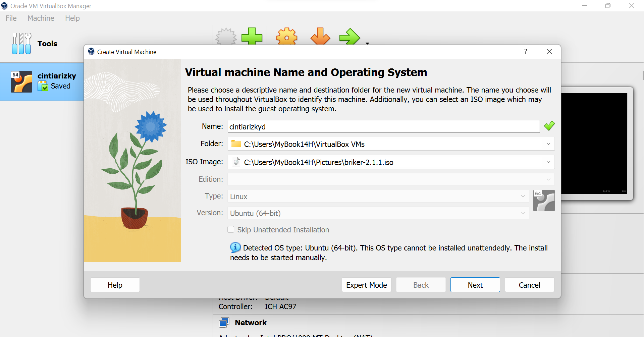Screen dimensions: 644x337
Task: Click Next to continue
Action: (x=475, y=285)
